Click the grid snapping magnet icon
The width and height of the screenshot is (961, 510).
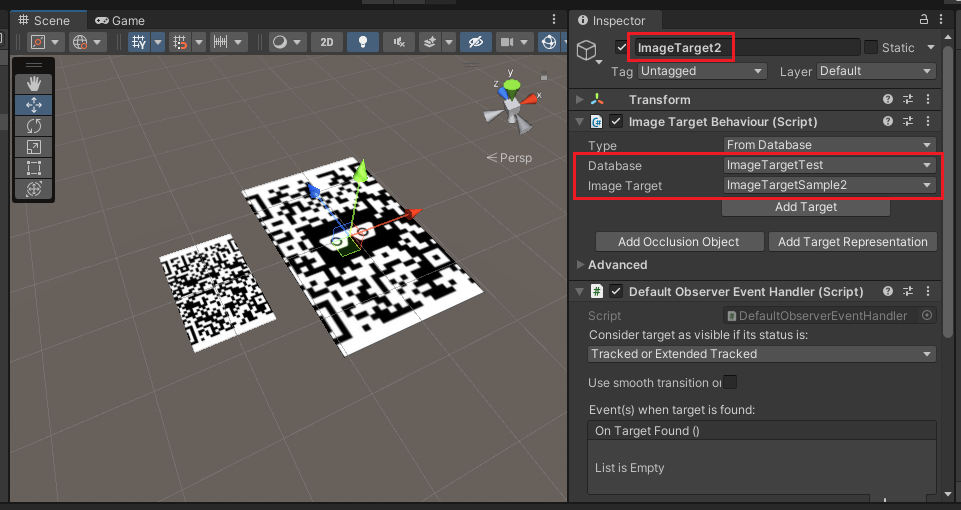click(x=180, y=42)
